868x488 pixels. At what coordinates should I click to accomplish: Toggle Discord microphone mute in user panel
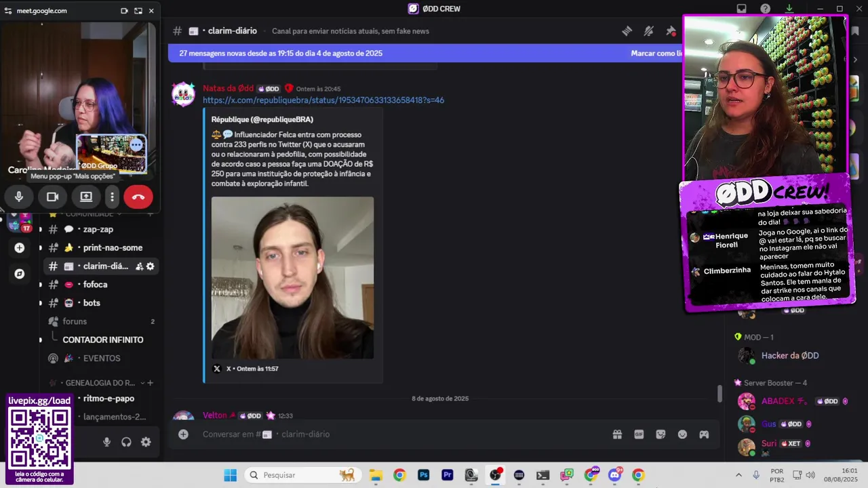[106, 442]
